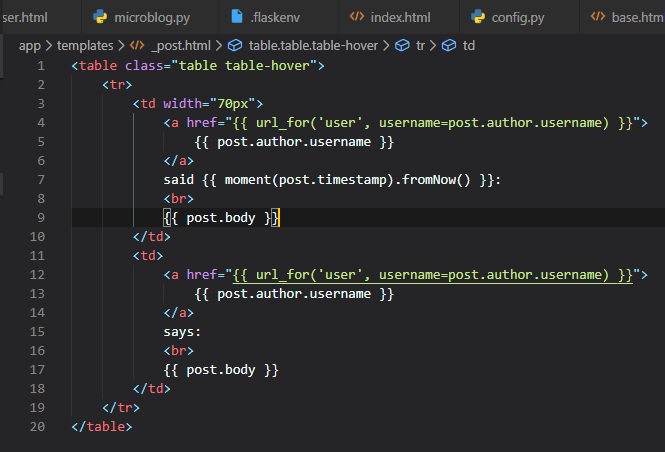
Task: Click the Python icon on microblog.py tab
Action: (x=100, y=17)
